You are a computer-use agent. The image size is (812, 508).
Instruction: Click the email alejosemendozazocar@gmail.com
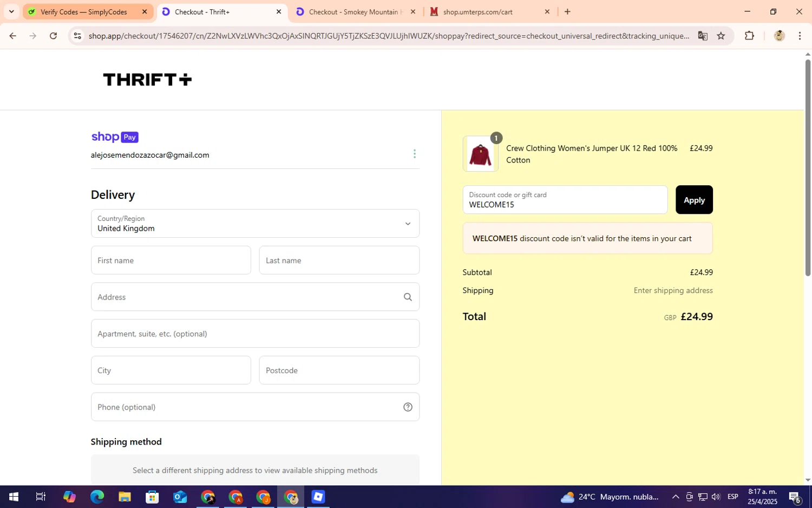150,155
